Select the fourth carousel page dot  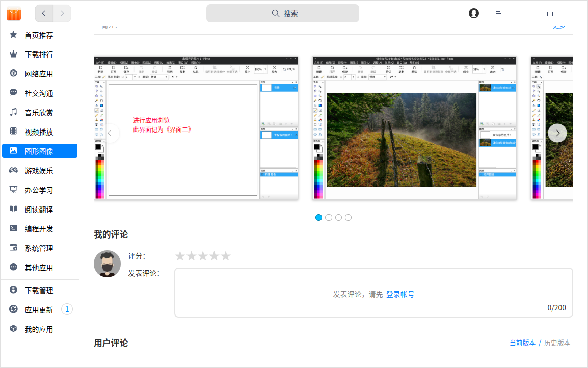pos(348,217)
